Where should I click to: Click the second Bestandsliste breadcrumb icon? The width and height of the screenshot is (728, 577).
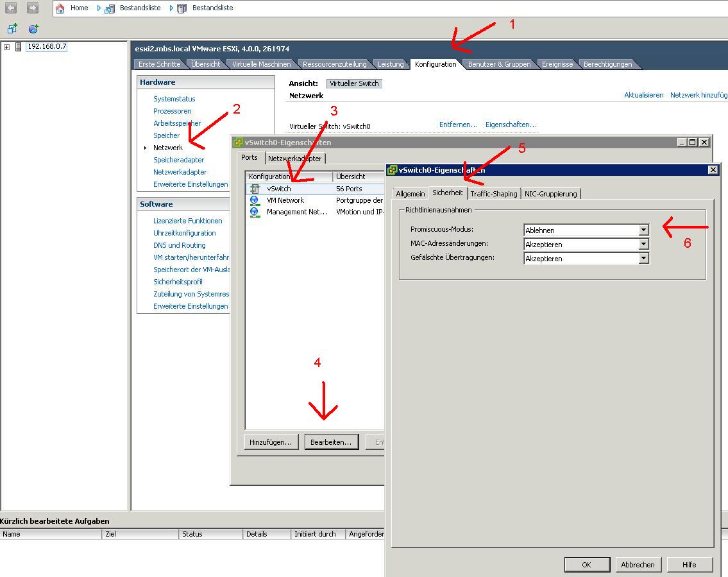click(x=182, y=8)
